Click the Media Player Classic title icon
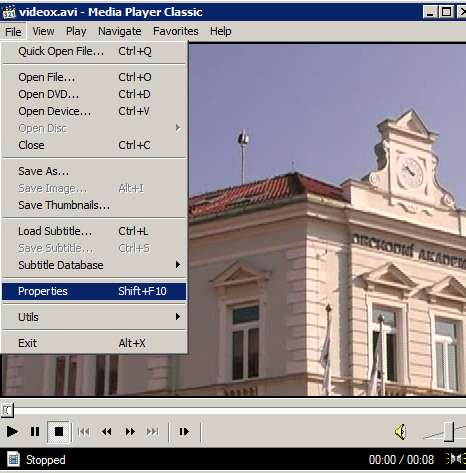 point(9,12)
